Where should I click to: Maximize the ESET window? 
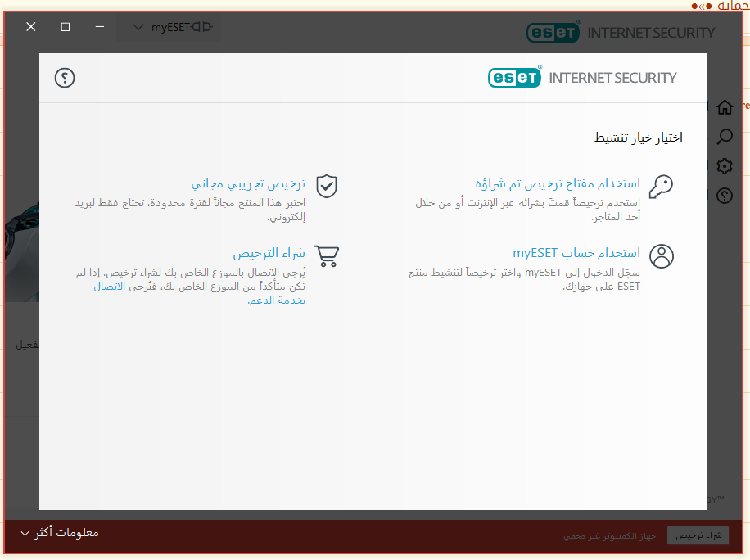[66, 27]
